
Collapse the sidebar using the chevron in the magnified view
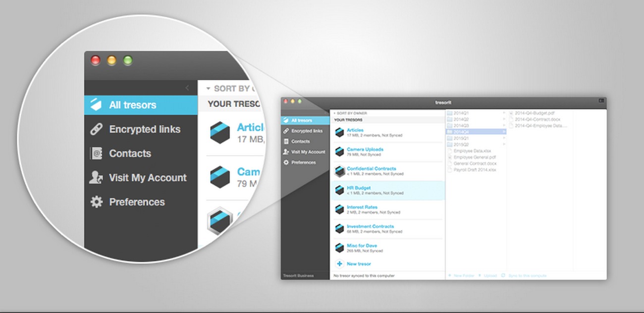[187, 88]
